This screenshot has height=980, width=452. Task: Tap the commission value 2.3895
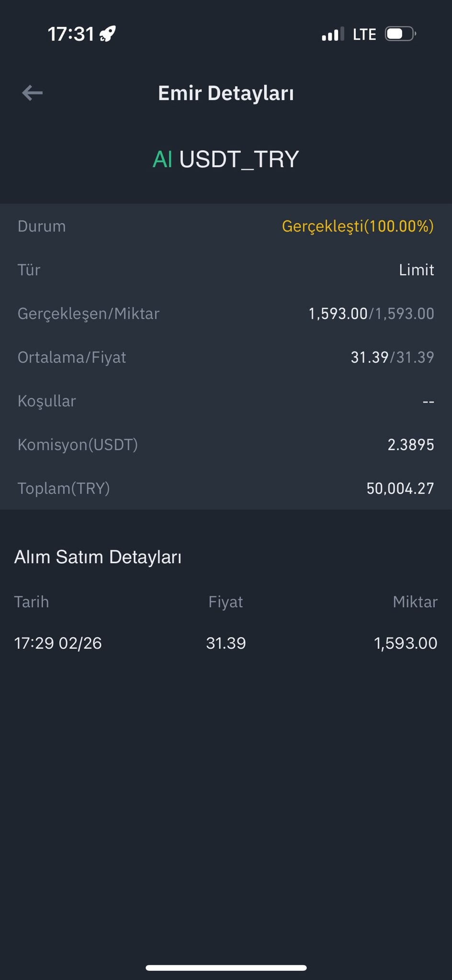coord(410,445)
